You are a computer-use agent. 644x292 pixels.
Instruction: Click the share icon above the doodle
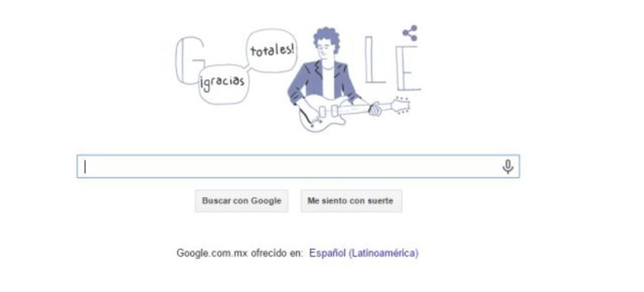[411, 33]
